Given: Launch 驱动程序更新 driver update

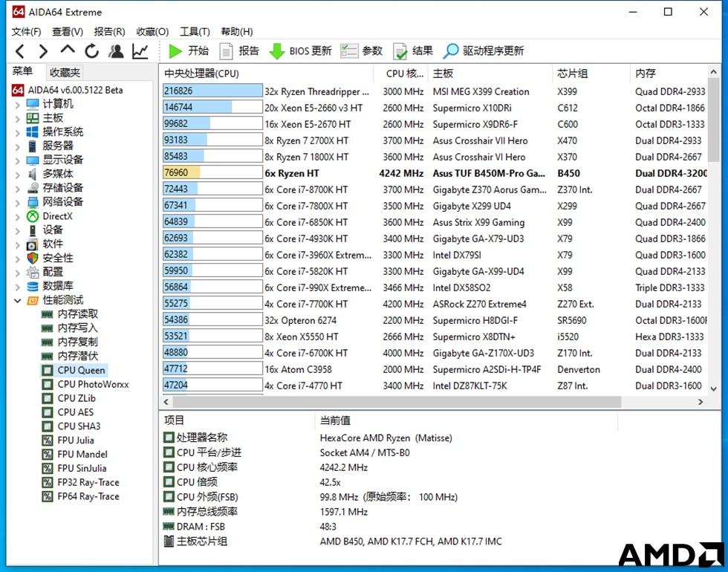Looking at the screenshot, I should [484, 51].
